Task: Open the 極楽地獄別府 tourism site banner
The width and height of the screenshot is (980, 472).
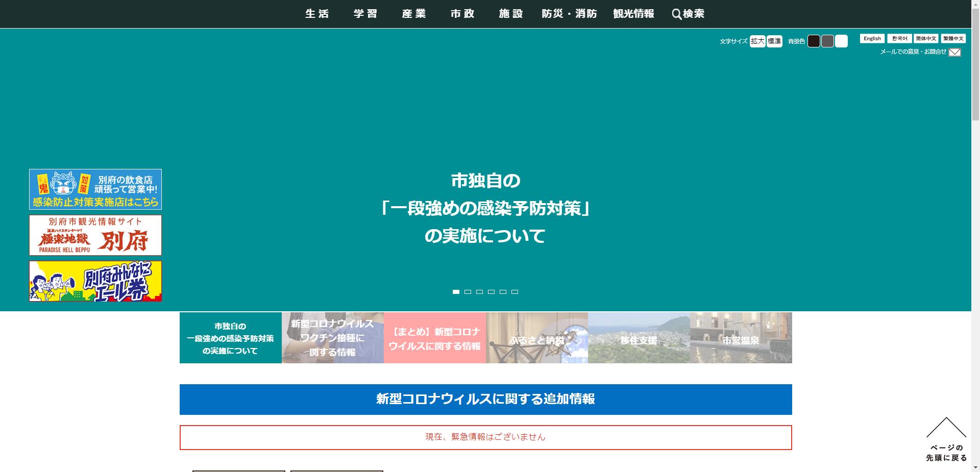Action: [94, 235]
